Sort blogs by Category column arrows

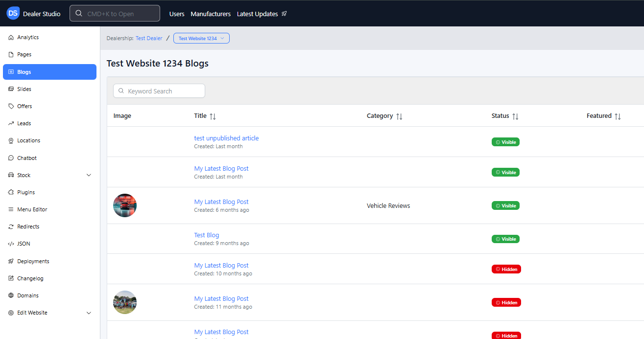pyautogui.click(x=399, y=116)
